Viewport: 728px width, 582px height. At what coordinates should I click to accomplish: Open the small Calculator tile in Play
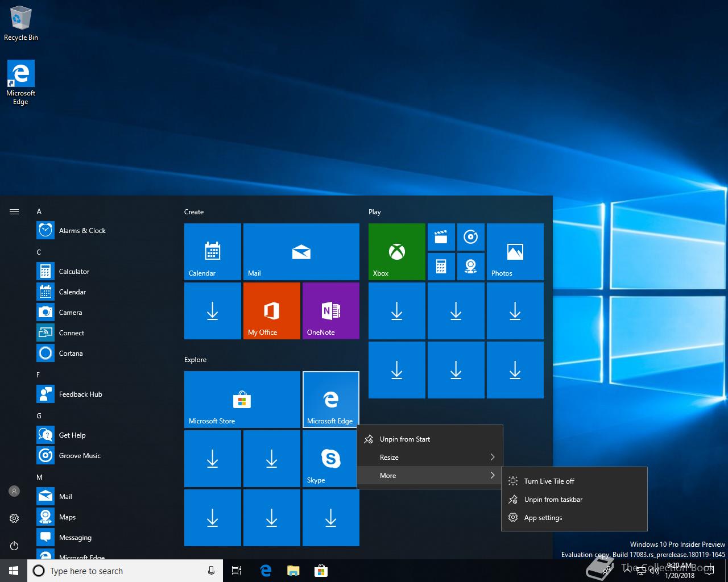tap(441, 267)
